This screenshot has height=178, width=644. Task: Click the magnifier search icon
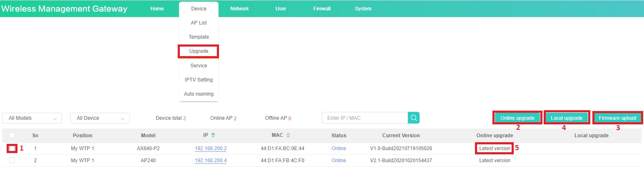(x=413, y=118)
